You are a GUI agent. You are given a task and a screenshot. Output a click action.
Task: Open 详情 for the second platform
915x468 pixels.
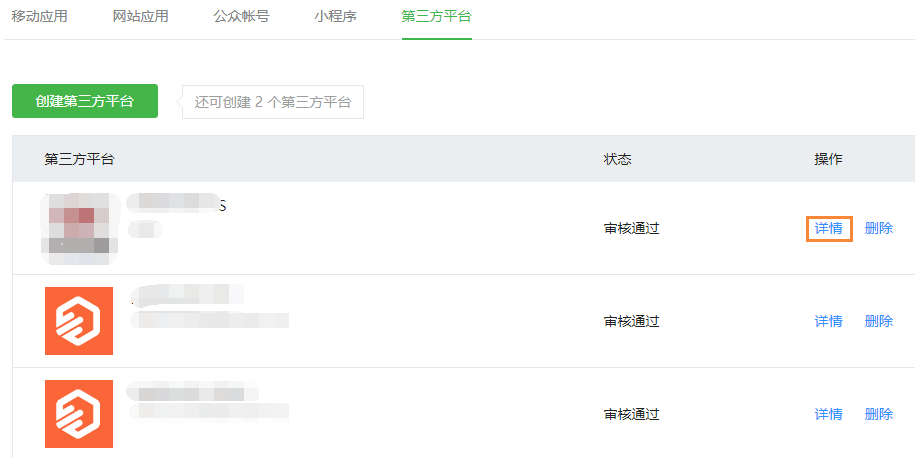tap(829, 321)
